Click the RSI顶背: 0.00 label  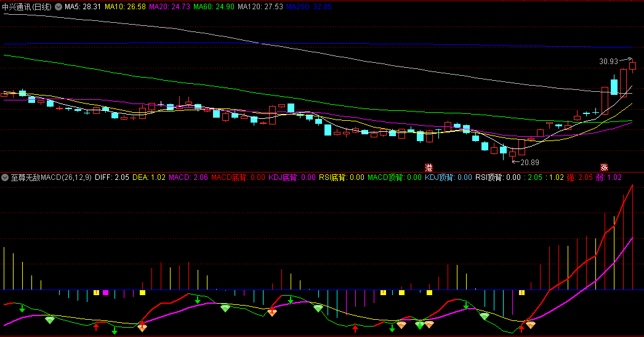coord(498,177)
